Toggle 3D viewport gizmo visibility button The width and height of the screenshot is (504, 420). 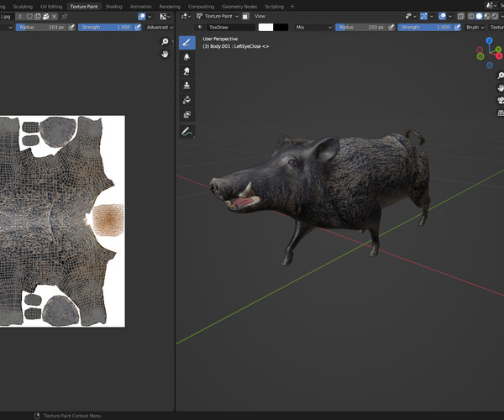[424, 16]
